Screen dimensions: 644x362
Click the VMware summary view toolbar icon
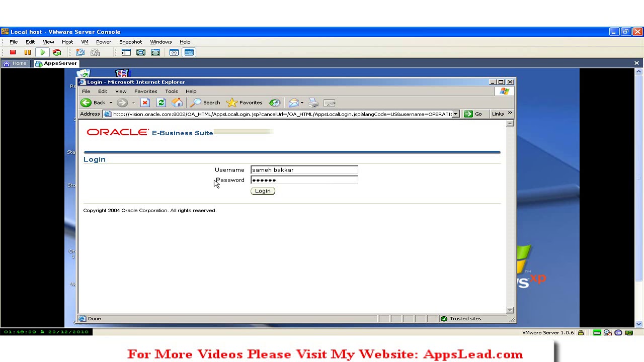[174, 52]
